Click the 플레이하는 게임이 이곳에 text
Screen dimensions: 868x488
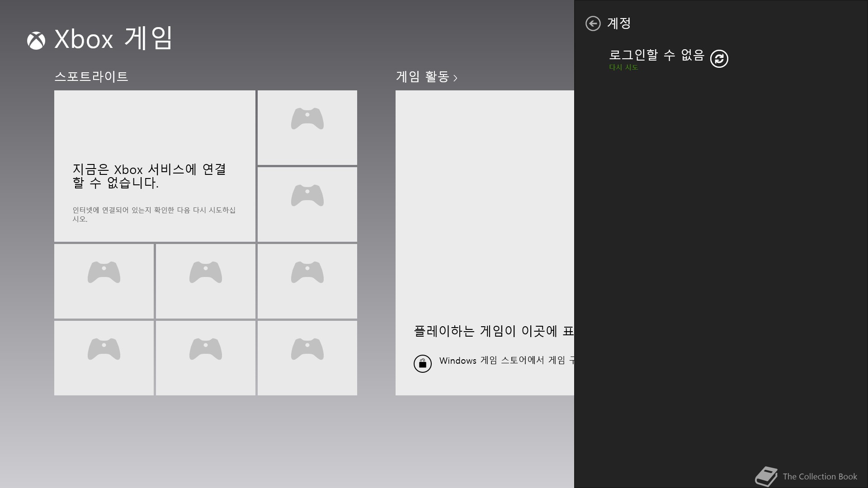point(494,331)
